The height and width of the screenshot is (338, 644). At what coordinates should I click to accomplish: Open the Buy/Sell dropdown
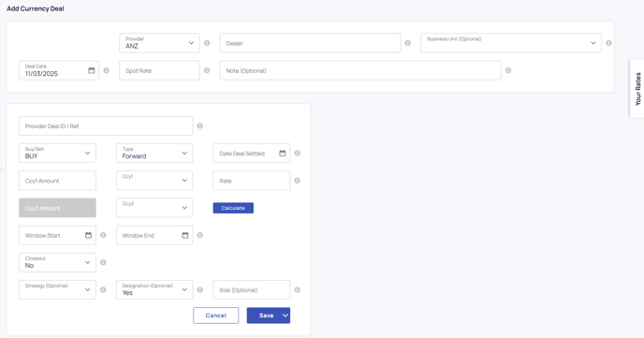pyautogui.click(x=57, y=154)
